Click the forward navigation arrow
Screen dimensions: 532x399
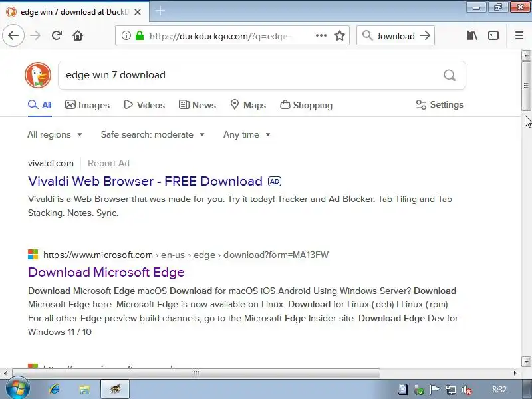pos(35,35)
